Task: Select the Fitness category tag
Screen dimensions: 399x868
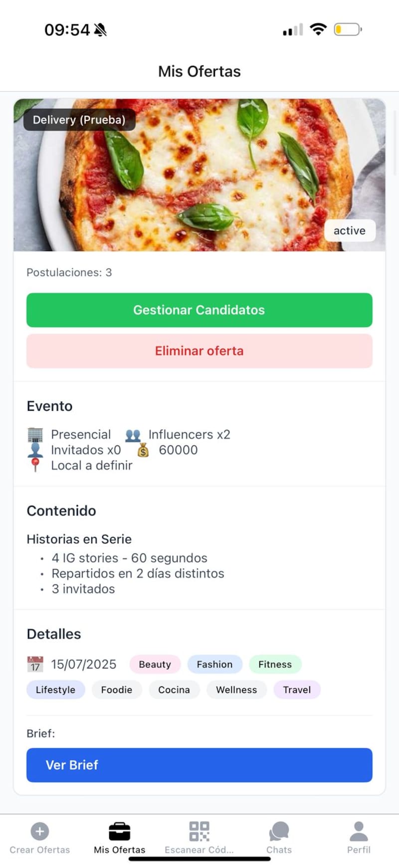Action: point(275,664)
